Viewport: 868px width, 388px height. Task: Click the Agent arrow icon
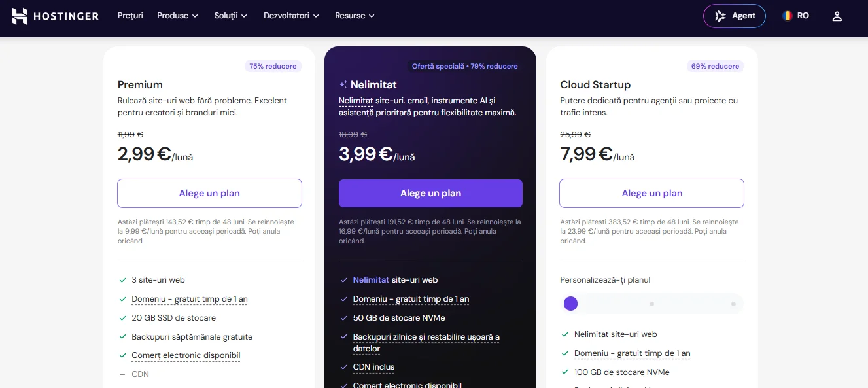coord(720,16)
